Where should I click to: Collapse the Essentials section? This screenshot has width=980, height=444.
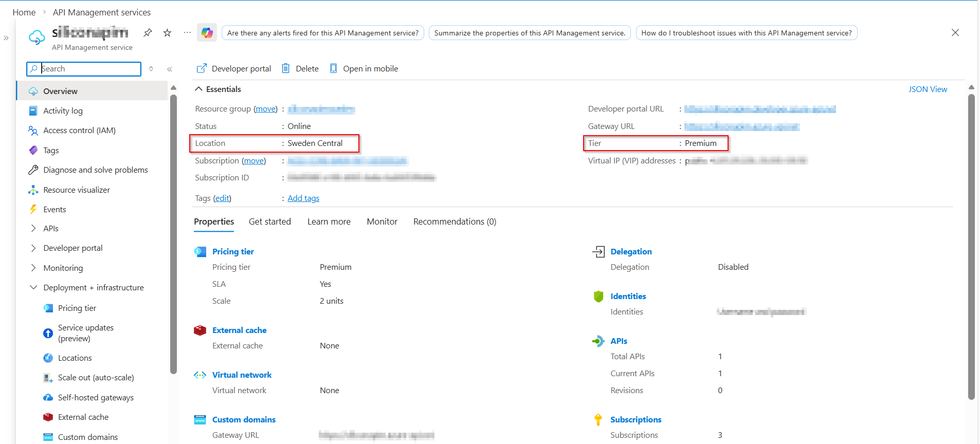(198, 89)
